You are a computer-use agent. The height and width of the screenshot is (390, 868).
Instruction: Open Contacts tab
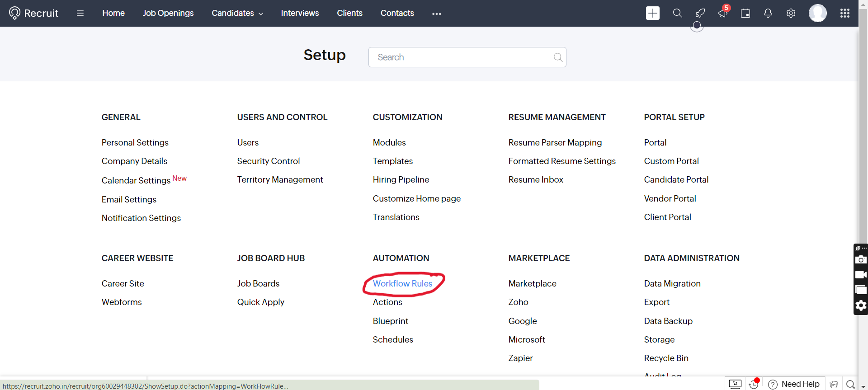point(397,13)
